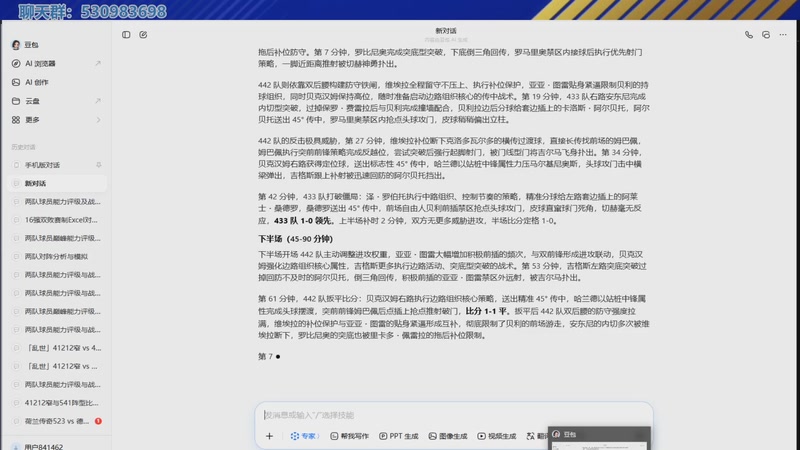
Task: Click the 帮我写作 pen icon
Action: pos(334,436)
